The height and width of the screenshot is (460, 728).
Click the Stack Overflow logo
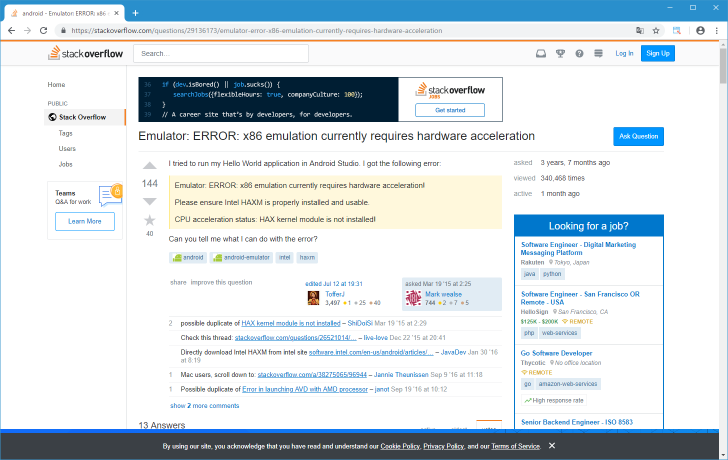pos(85,53)
